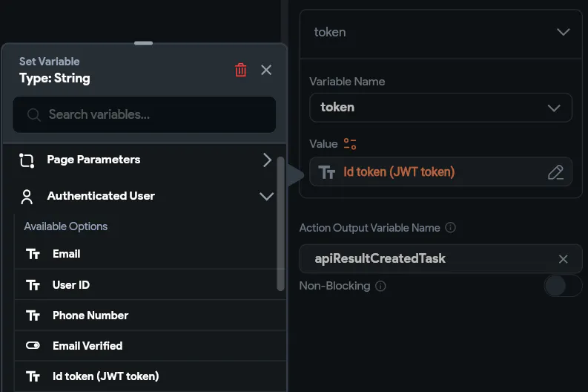This screenshot has width=588, height=392.
Task: Edit the Id token value with pencil
Action: pyautogui.click(x=555, y=172)
